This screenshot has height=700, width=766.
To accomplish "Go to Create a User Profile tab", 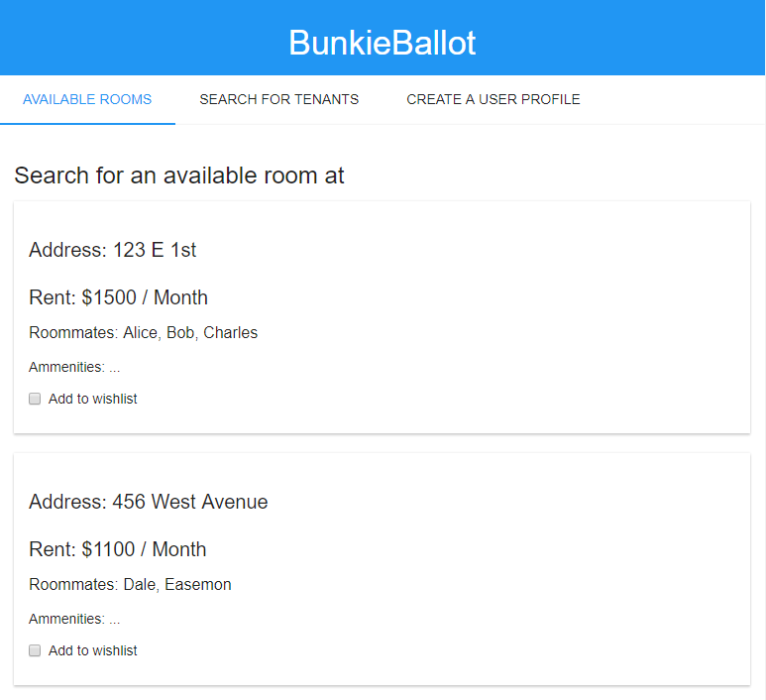I will point(493,99).
